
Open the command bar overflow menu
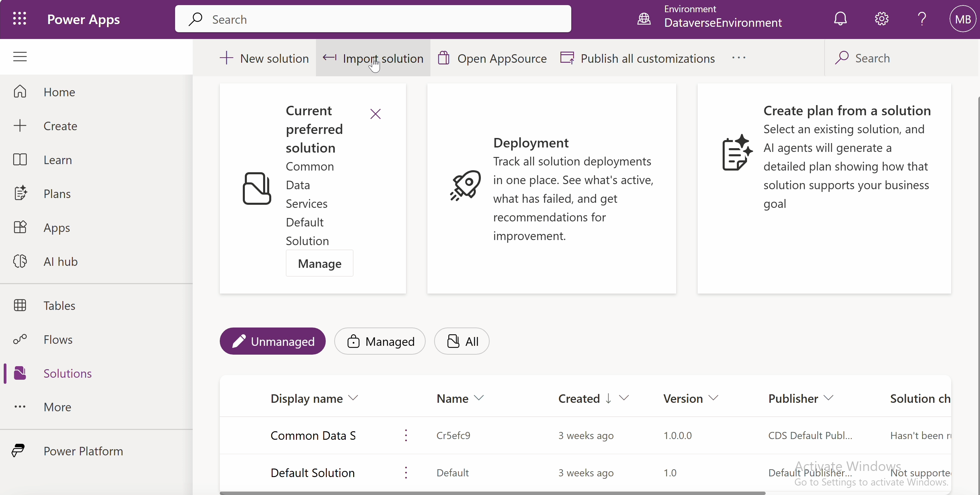coord(739,58)
